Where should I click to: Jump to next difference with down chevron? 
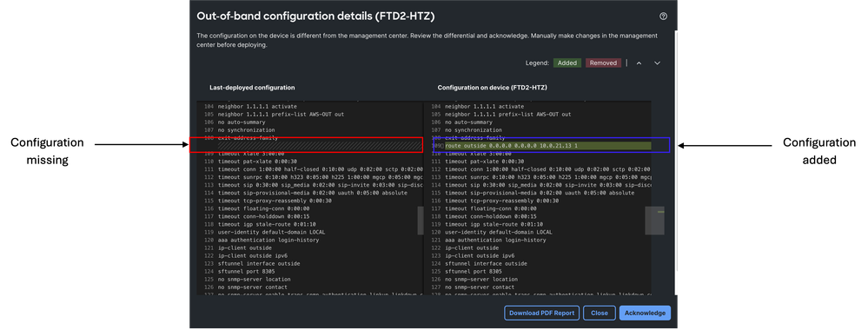pos(657,63)
